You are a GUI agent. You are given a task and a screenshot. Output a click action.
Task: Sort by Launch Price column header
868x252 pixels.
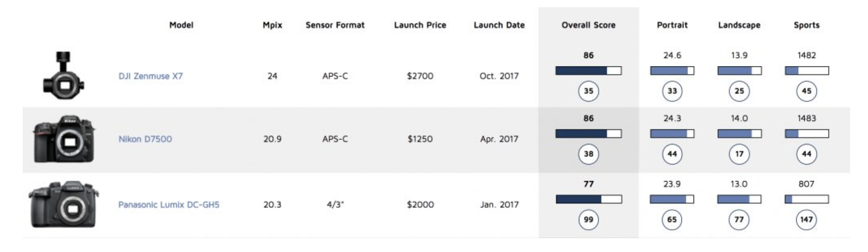[420, 25]
